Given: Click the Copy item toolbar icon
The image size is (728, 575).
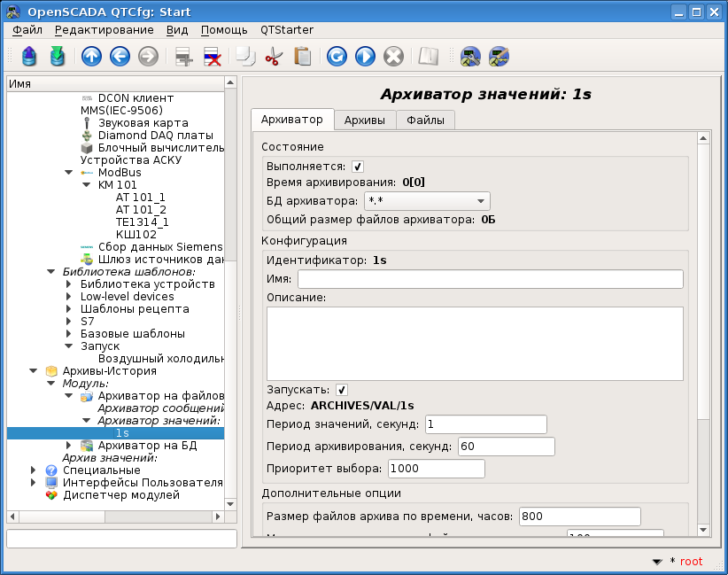Looking at the screenshot, I should point(245,57).
